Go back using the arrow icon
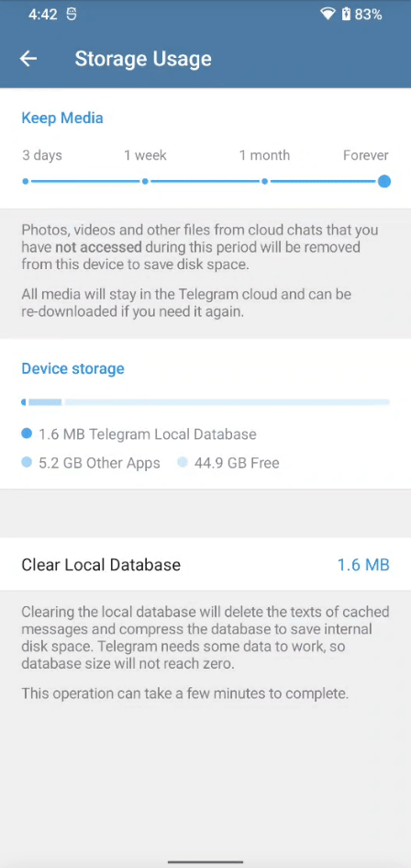 [28, 59]
